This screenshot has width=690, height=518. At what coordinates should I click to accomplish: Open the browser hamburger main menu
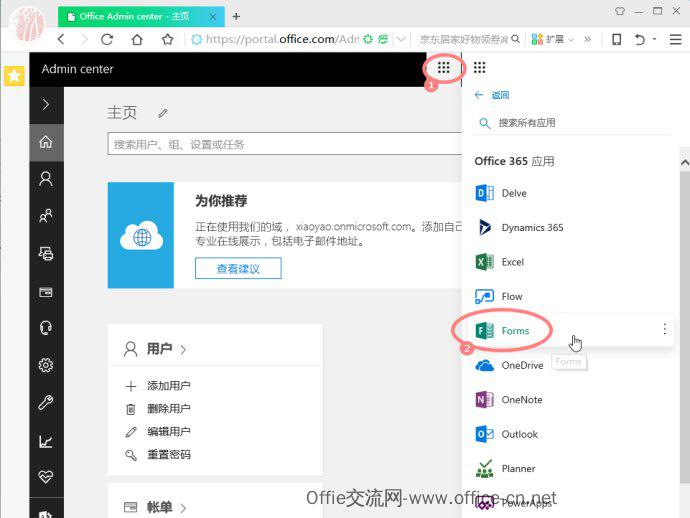pos(675,39)
